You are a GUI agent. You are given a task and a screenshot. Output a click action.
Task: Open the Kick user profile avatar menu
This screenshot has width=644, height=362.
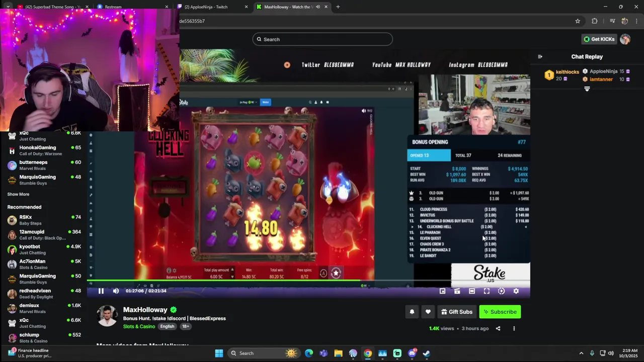(x=625, y=39)
